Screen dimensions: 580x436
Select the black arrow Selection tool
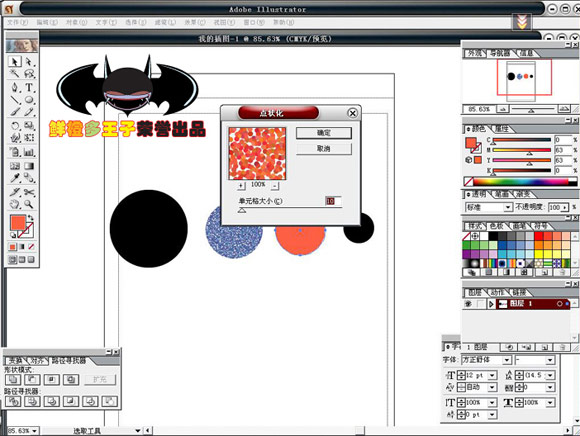coord(15,61)
